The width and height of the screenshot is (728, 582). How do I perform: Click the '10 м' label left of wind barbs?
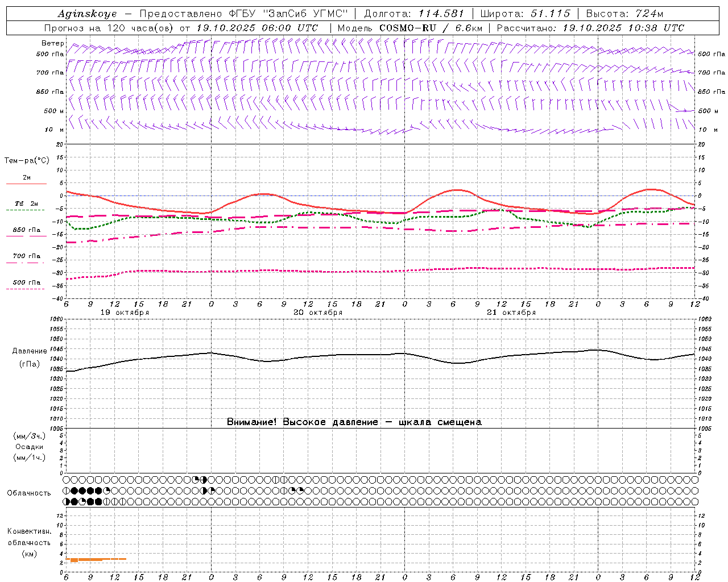(x=55, y=130)
